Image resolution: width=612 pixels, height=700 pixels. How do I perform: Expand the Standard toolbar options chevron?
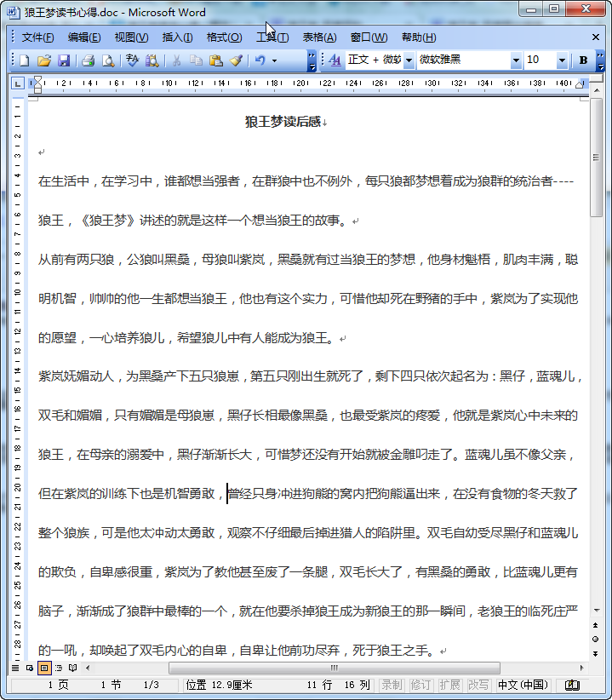coord(312,60)
